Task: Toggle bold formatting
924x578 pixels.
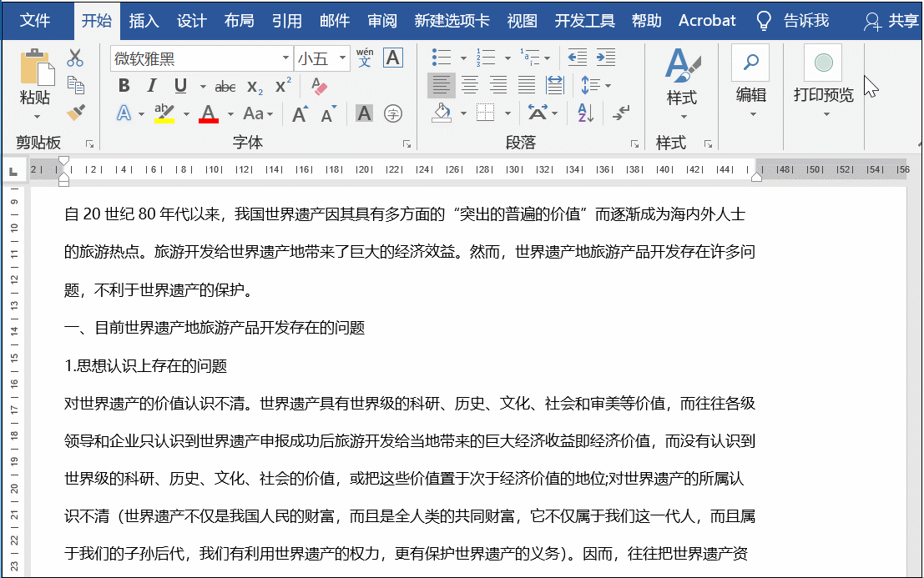Action: pyautogui.click(x=124, y=85)
